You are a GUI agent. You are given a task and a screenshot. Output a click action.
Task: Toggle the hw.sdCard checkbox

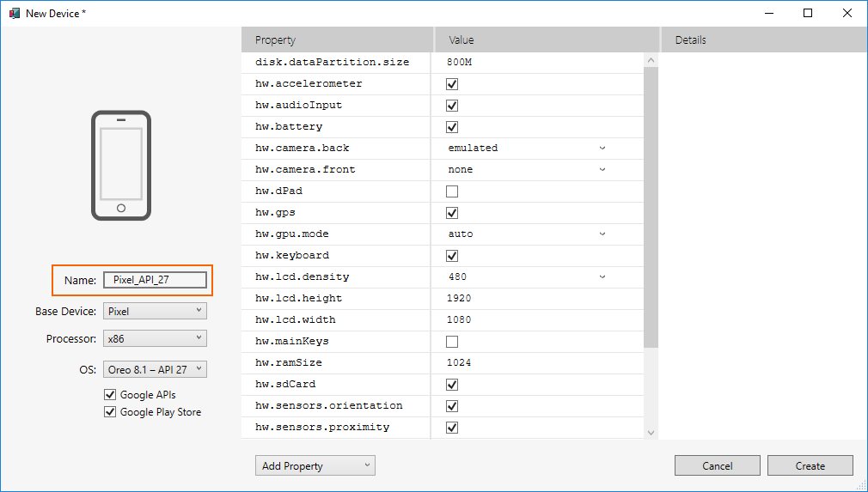point(452,385)
